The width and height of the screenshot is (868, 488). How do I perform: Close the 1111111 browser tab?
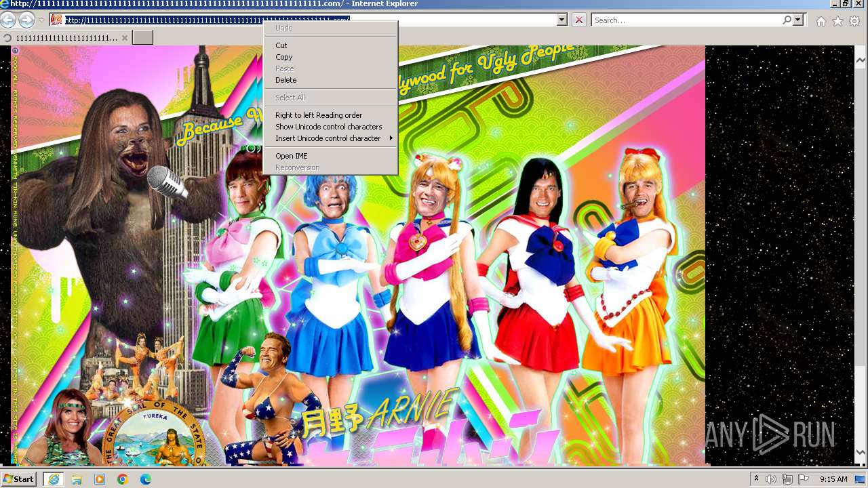(124, 38)
